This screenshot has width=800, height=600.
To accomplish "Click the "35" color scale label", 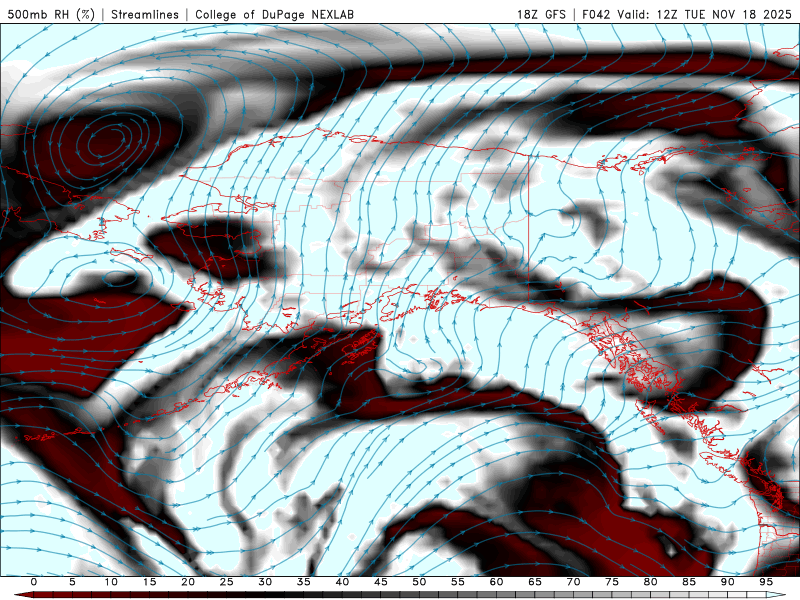I will click(x=304, y=582).
